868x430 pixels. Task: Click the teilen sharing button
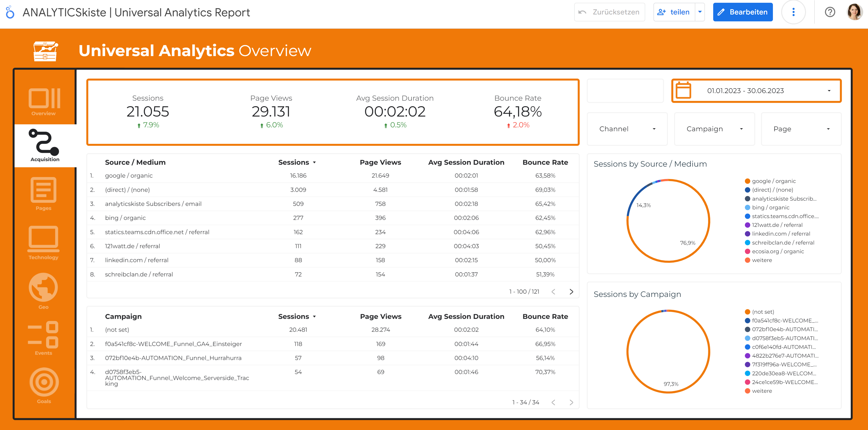[x=674, y=12]
